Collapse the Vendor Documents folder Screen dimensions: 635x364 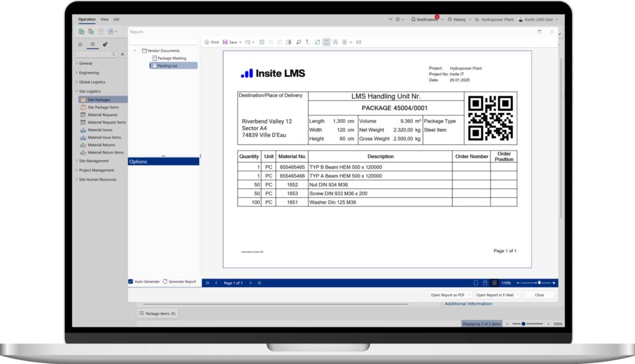click(x=135, y=51)
